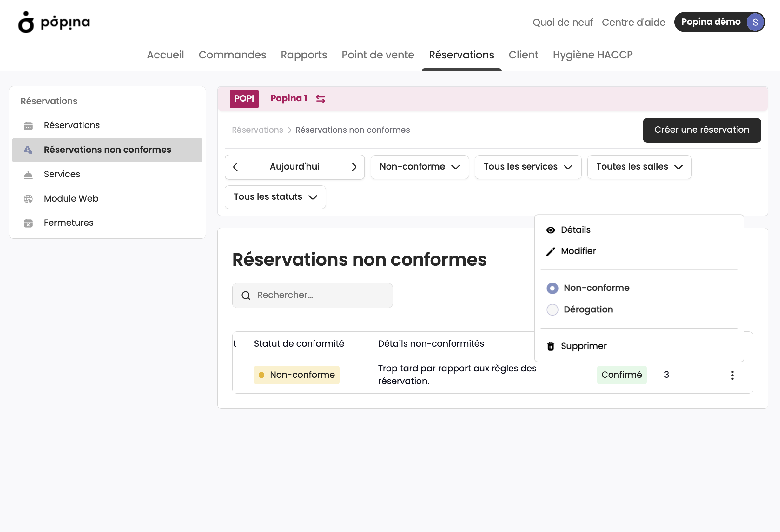The height and width of the screenshot is (532, 780).
Task: Click the trash icon beside Supprimer
Action: click(x=551, y=346)
